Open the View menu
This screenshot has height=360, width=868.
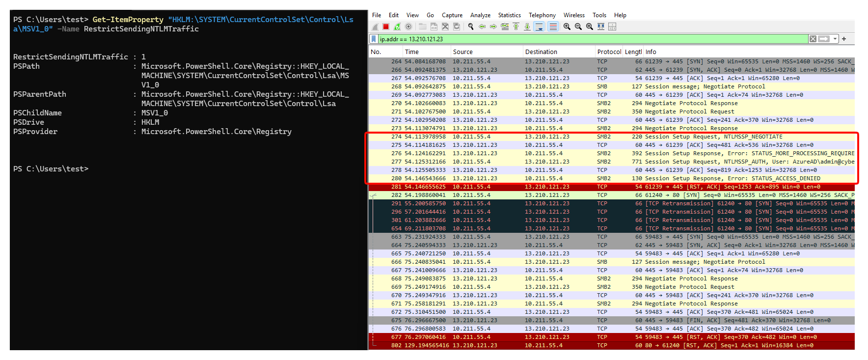[413, 15]
